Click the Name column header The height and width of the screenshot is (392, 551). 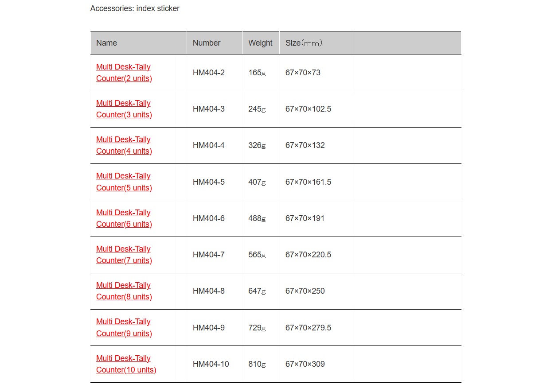pos(139,43)
